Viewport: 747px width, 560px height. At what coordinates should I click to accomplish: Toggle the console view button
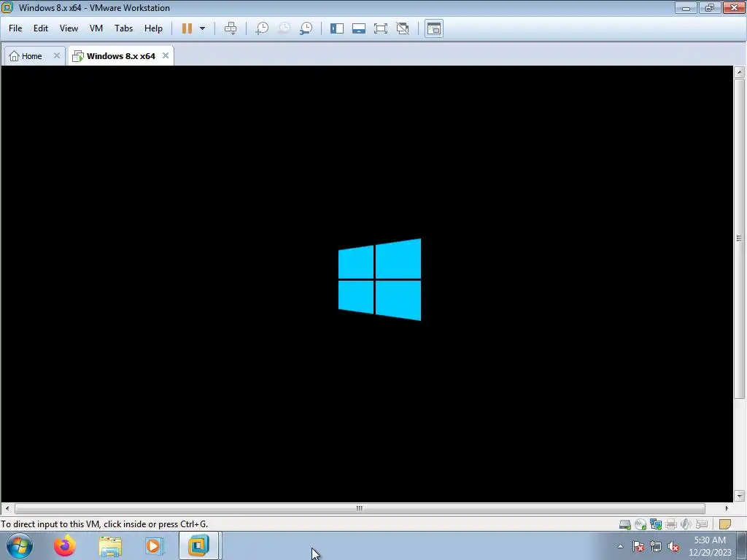point(434,28)
